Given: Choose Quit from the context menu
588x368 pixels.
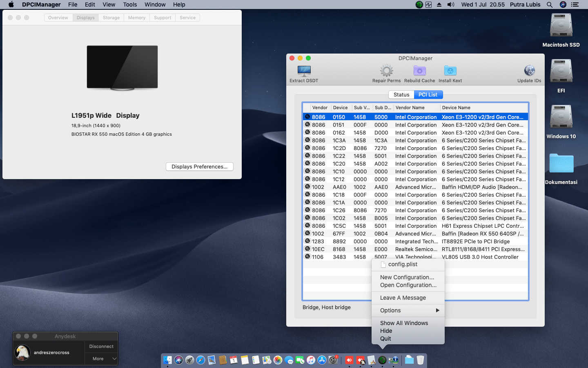Looking at the screenshot, I should tap(386, 339).
